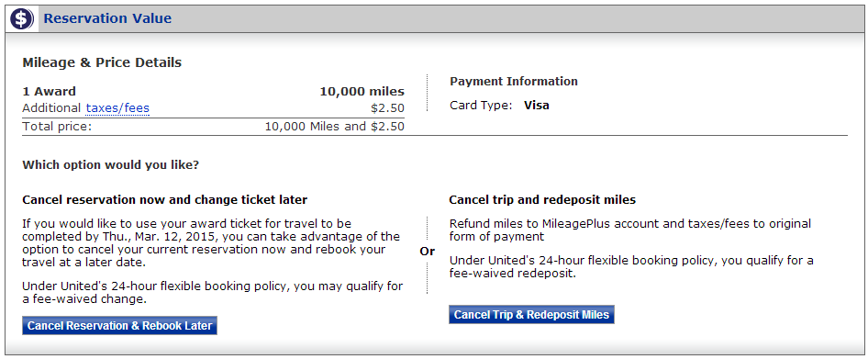Click Cancel reservation now and change ticket later heading

(165, 199)
